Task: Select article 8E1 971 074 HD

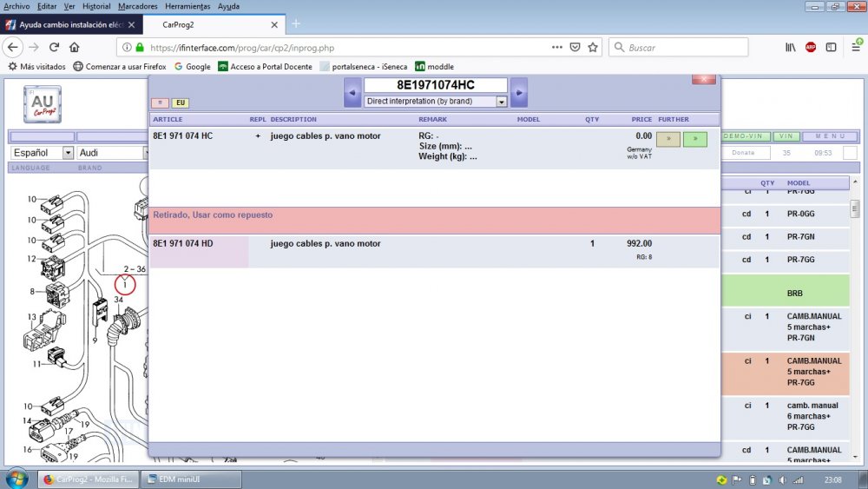Action: (x=182, y=244)
